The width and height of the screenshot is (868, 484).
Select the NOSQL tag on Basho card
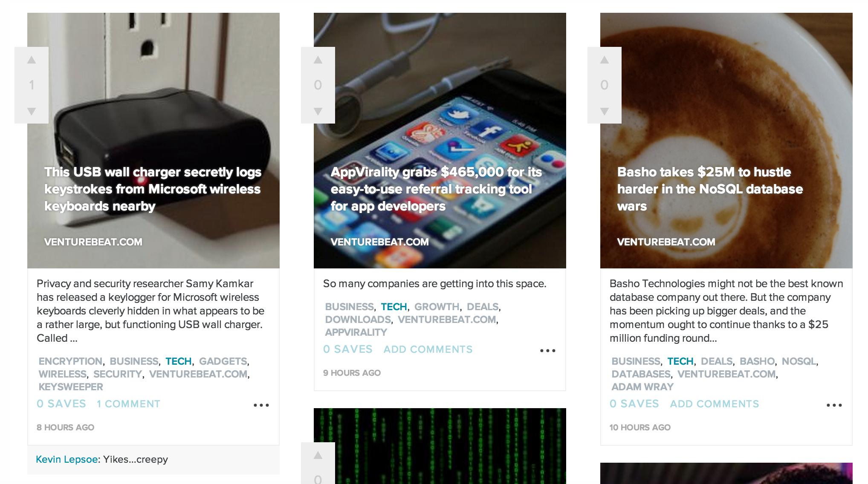[x=799, y=361]
